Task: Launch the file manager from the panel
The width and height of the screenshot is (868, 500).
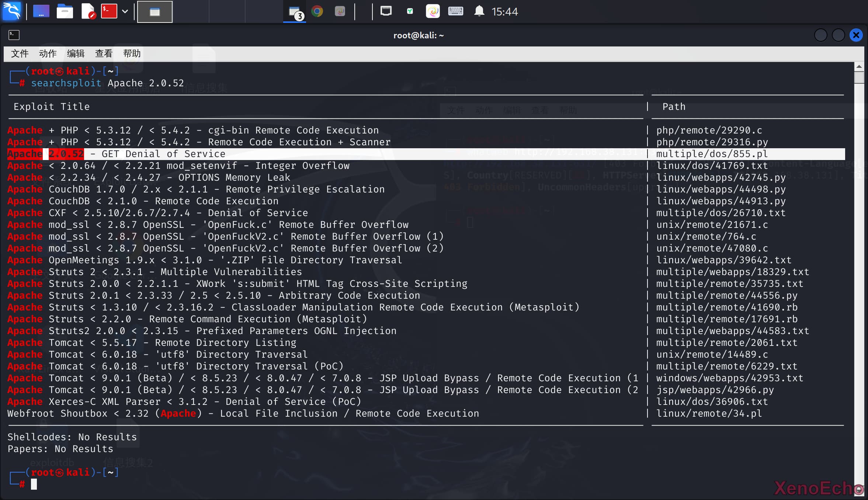Action: point(65,11)
